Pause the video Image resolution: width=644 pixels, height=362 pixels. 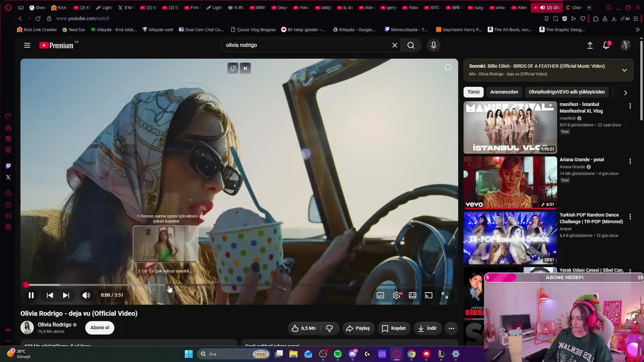click(31, 295)
